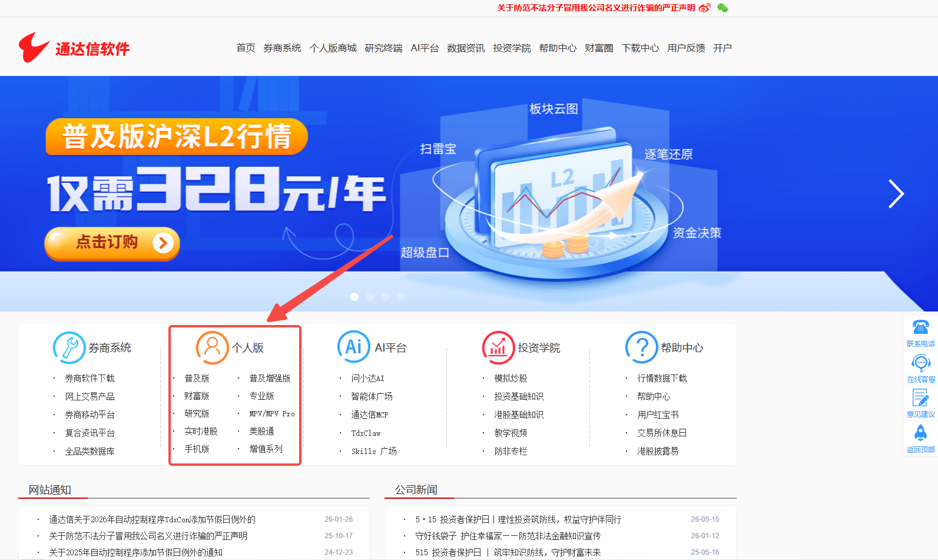
Task: Click the 通达信软件 red logo
Action: click(74, 47)
